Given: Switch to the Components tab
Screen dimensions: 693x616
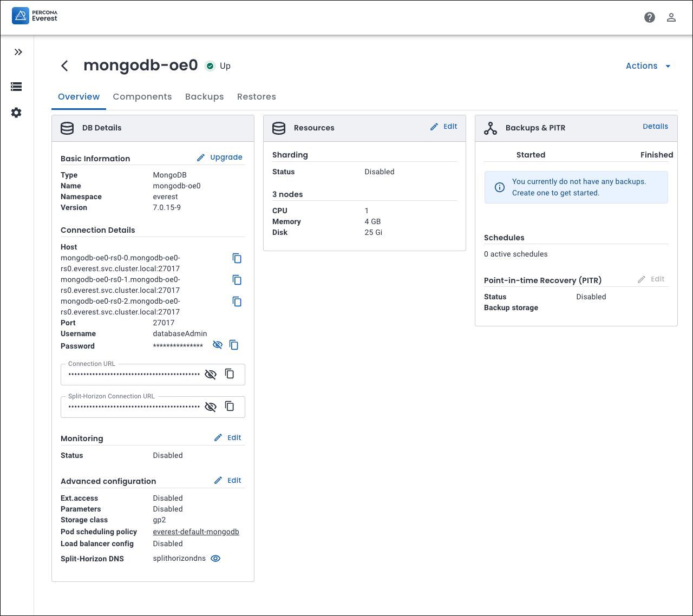Looking at the screenshot, I should pyautogui.click(x=142, y=97).
